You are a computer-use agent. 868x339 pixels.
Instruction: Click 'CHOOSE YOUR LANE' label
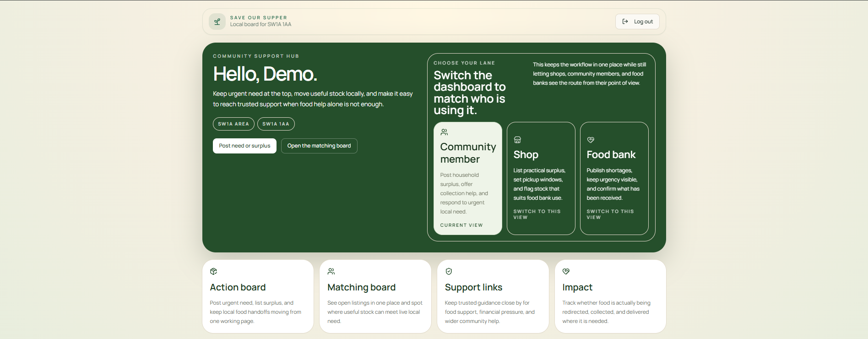coord(464,63)
